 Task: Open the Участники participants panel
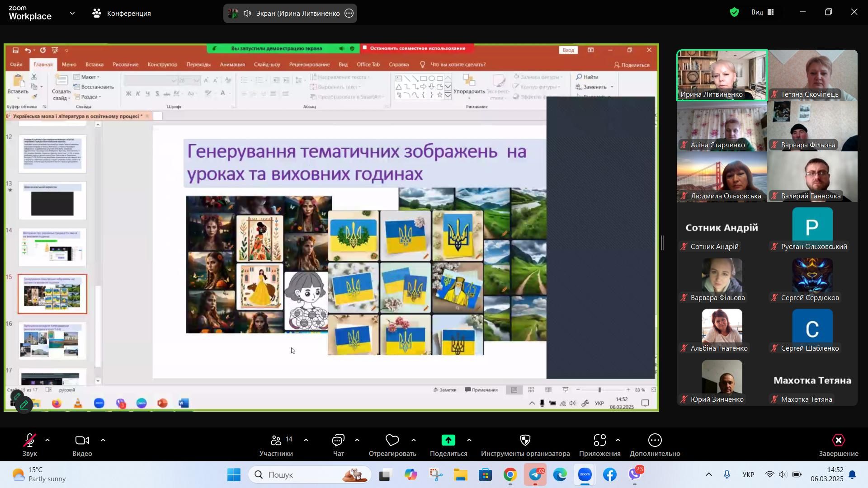[276, 445]
